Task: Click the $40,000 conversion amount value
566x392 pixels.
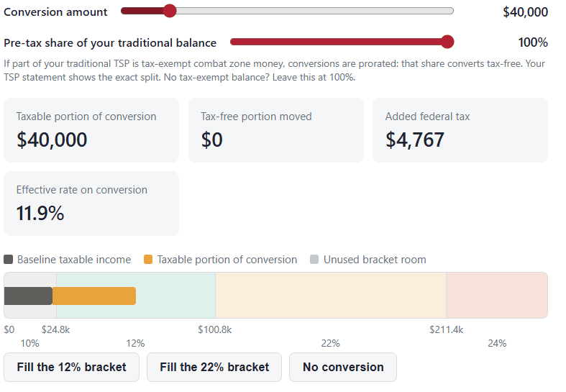Action: 525,12
